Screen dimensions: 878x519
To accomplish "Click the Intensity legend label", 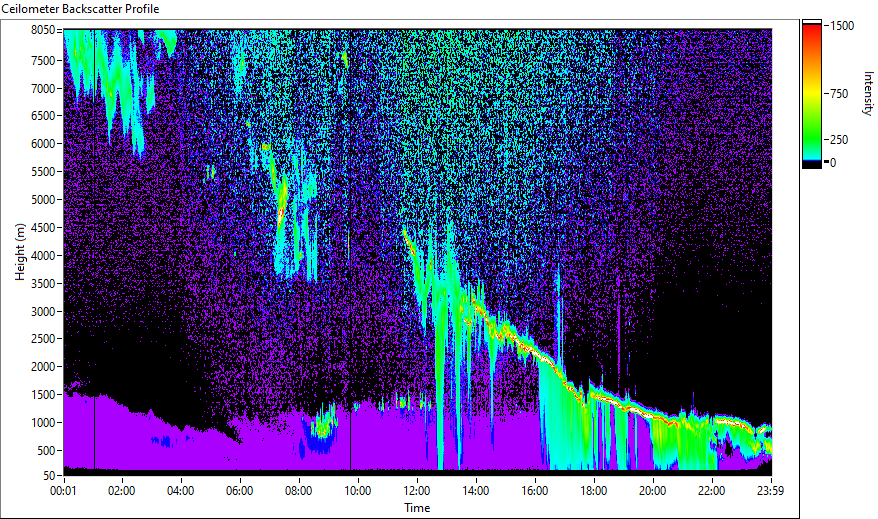I will pyautogui.click(x=868, y=93).
